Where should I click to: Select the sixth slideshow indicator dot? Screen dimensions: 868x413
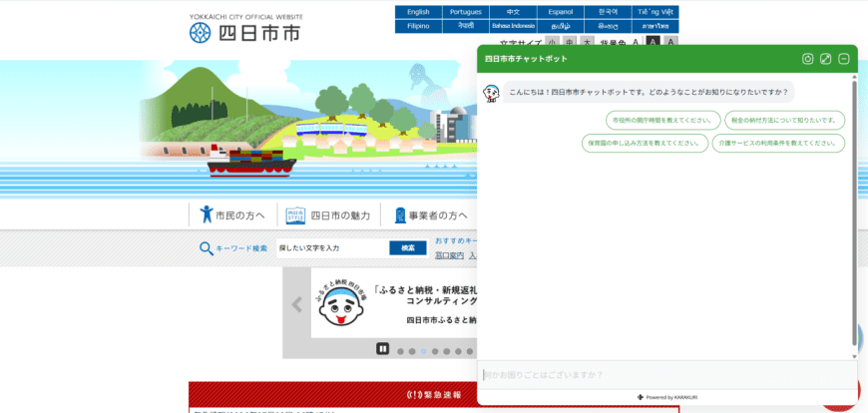(x=458, y=351)
